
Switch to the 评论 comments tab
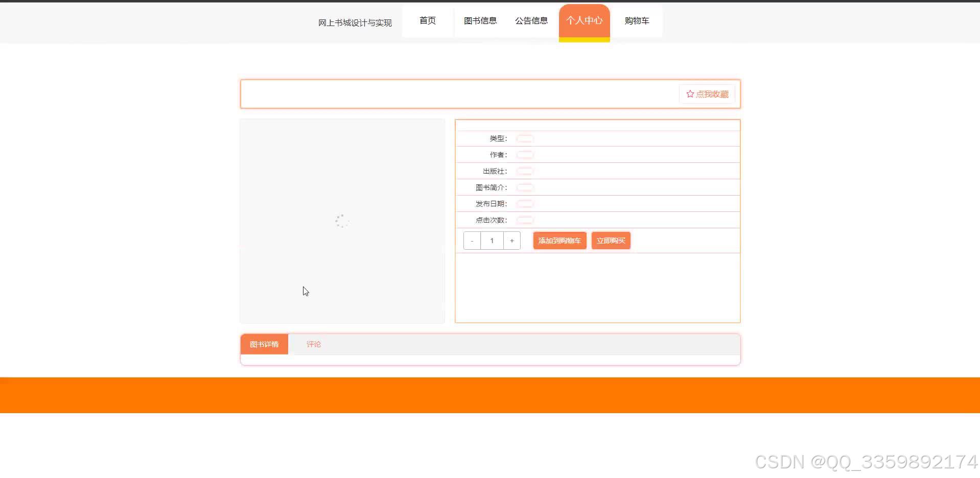314,344
